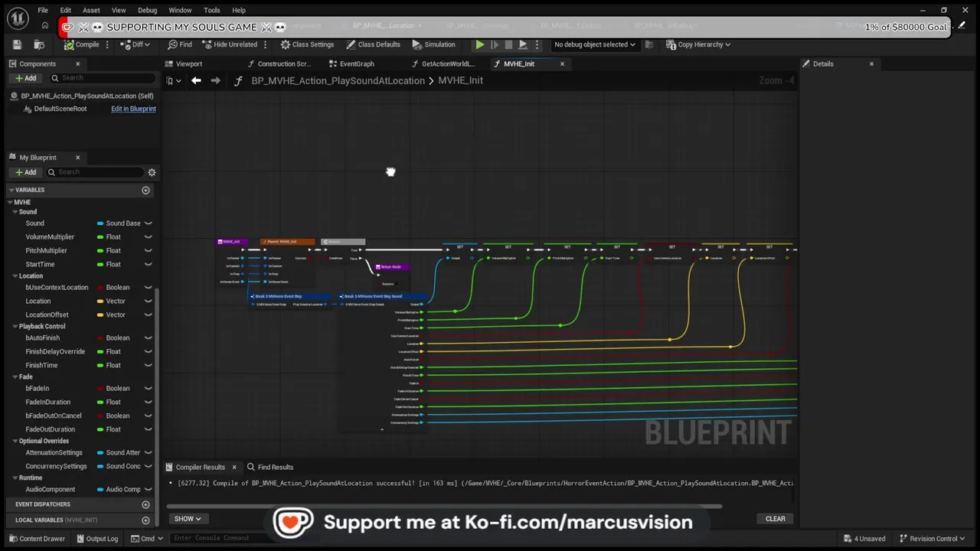Image resolution: width=980 pixels, height=551 pixels.
Task: Compile the blueprint
Action: [82, 44]
